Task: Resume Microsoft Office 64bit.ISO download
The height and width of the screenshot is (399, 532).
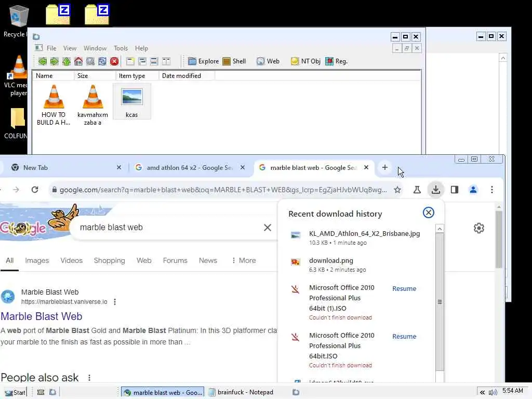Action: tap(404, 337)
